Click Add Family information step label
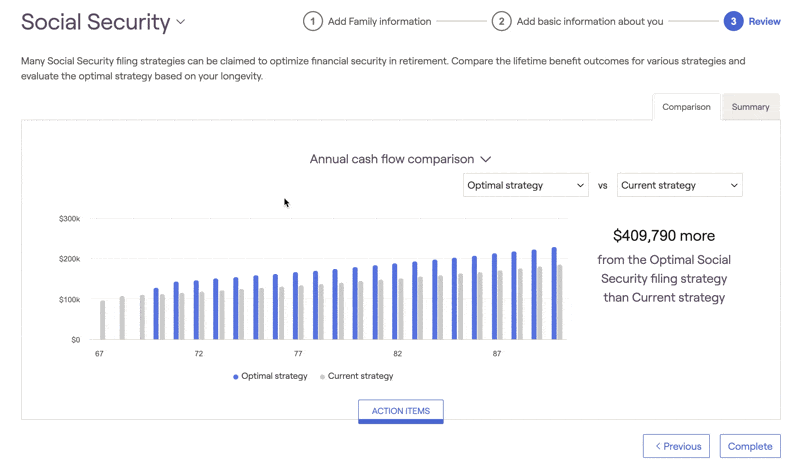This screenshot has width=800, height=474. (380, 21)
